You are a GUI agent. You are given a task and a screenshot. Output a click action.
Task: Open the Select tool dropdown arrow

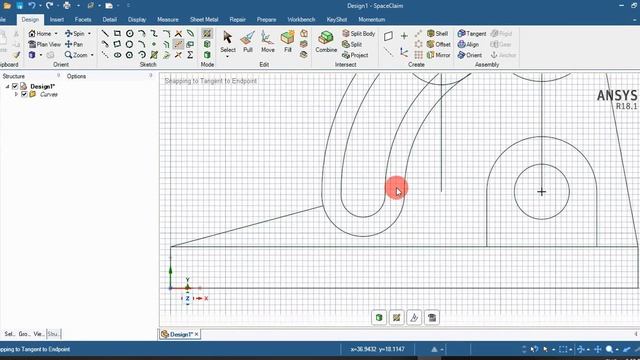coord(228,56)
